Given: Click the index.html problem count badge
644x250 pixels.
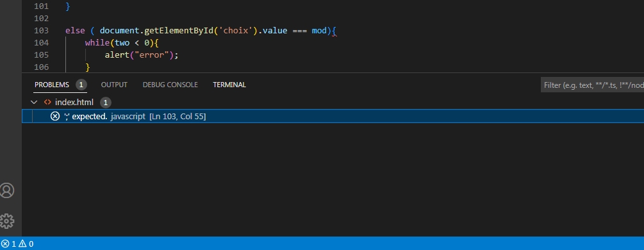Looking at the screenshot, I should (105, 103).
